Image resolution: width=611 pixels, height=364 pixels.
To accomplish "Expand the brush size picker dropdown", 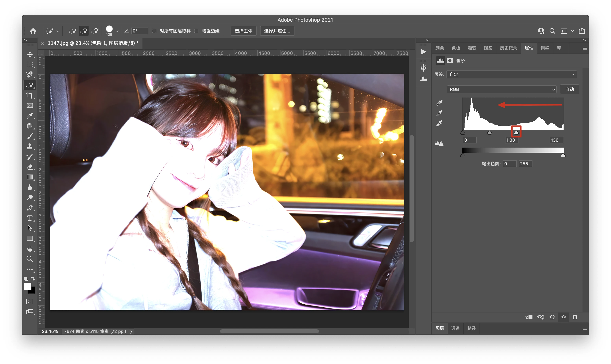I will click(117, 31).
